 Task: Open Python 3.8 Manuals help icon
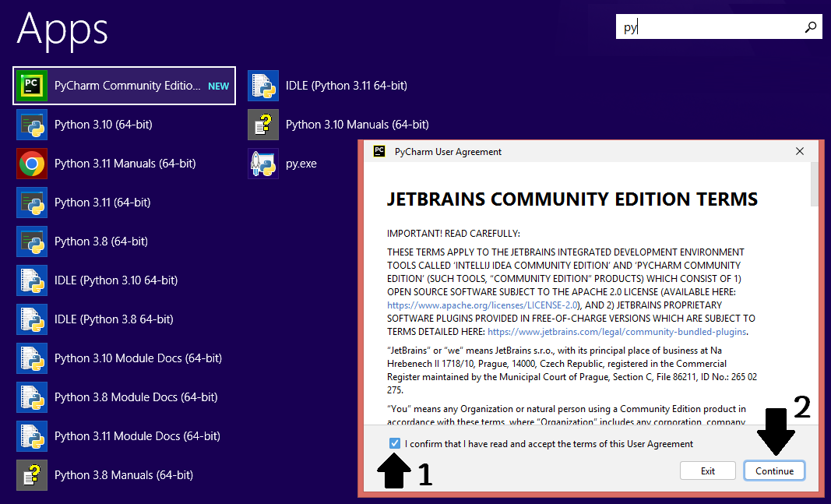[x=32, y=475]
